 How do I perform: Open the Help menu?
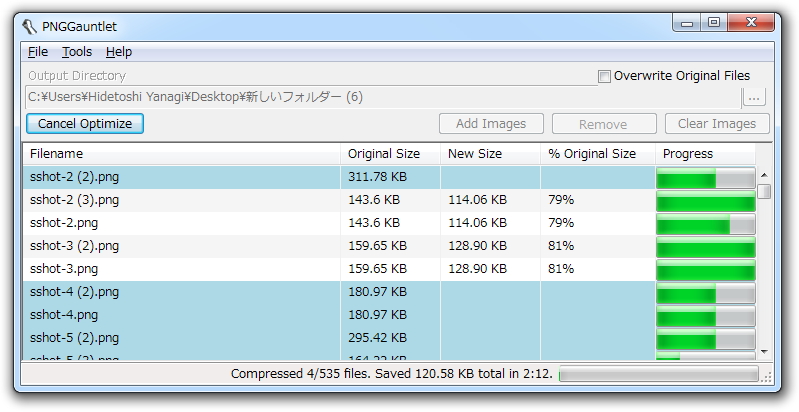tap(119, 52)
